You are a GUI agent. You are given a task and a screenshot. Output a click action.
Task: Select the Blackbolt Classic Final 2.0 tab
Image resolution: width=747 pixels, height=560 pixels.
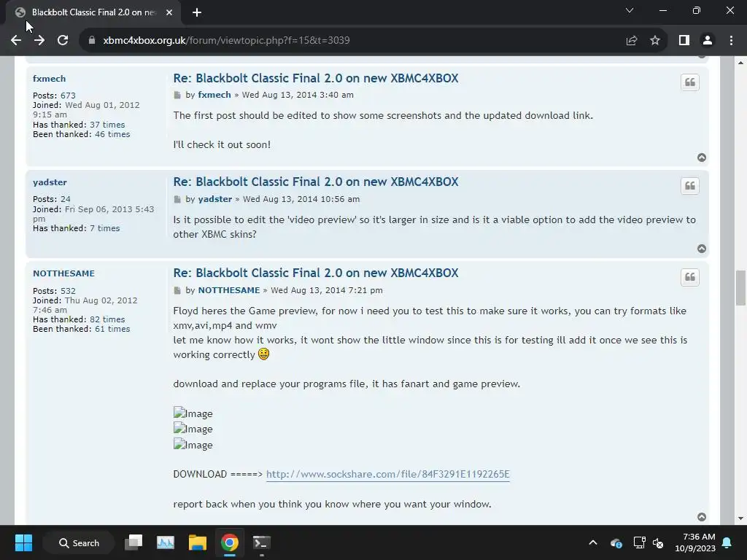(x=93, y=12)
